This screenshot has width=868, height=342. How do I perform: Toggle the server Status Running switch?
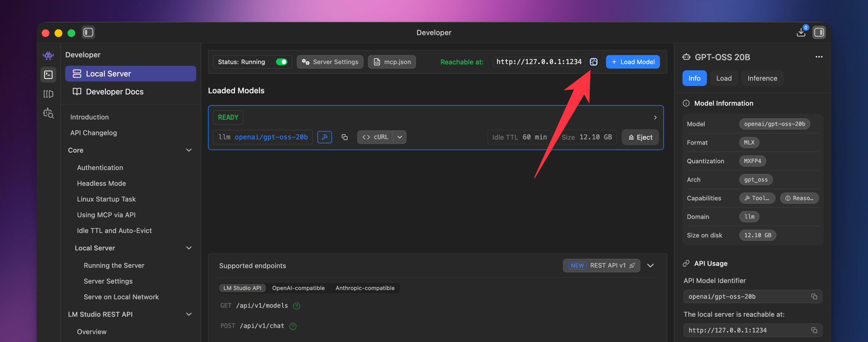click(x=281, y=62)
